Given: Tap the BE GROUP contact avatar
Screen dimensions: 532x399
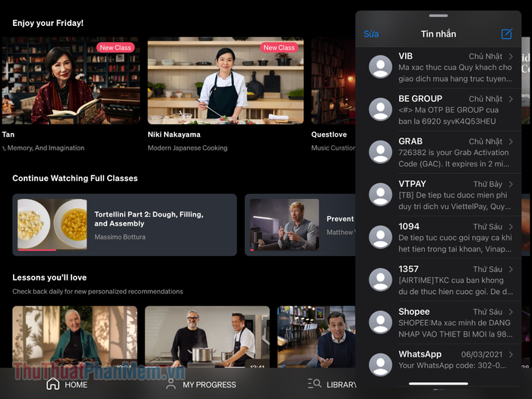Looking at the screenshot, I should click(x=380, y=109).
